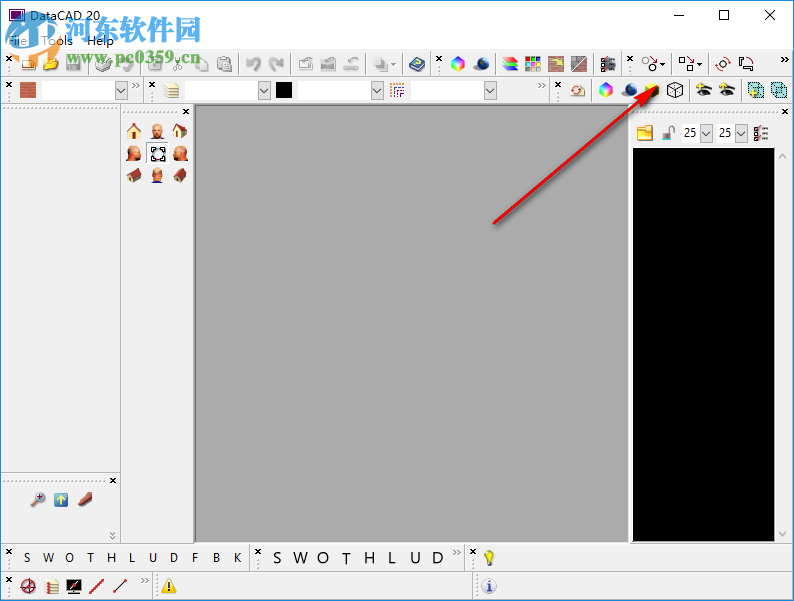794x601 pixels.
Task: Expand hidden items on bottom-left toolbar chevron
Action: [145, 580]
